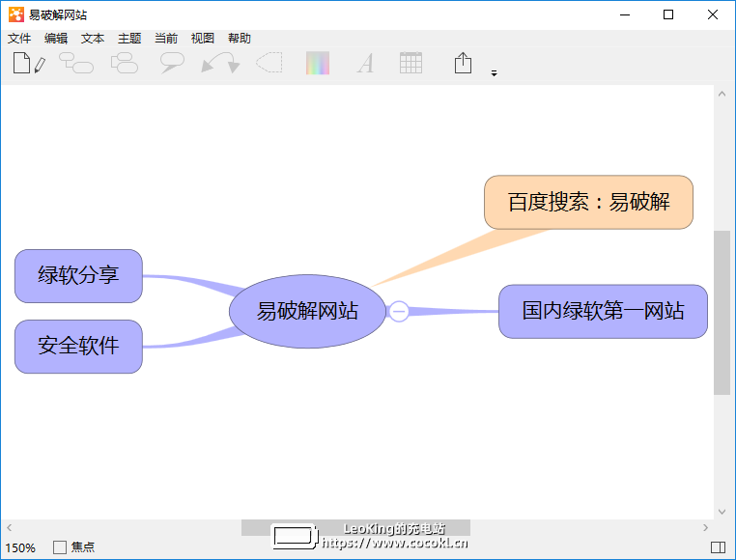Click the vertical scrollbar thumb

(722, 313)
